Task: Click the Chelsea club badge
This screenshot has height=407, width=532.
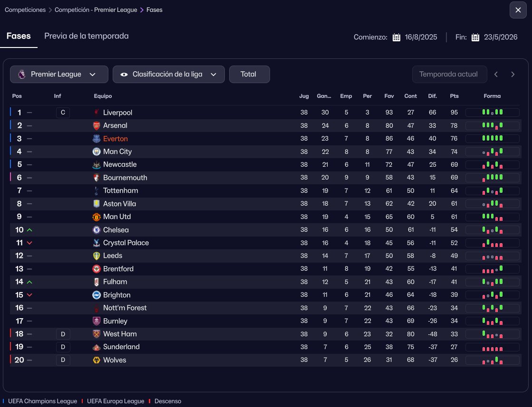Action: pos(97,230)
